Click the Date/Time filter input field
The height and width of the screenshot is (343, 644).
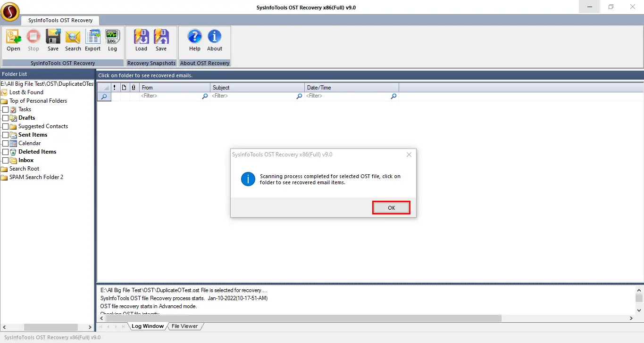[347, 96]
